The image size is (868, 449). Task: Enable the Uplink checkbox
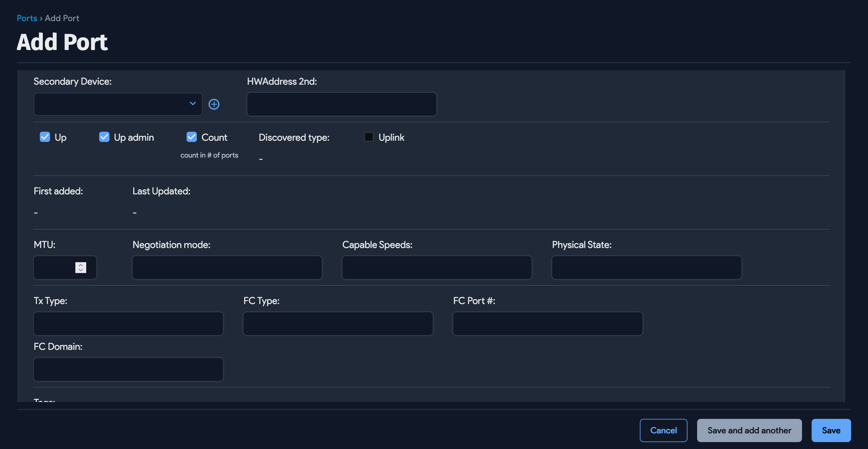pos(369,137)
